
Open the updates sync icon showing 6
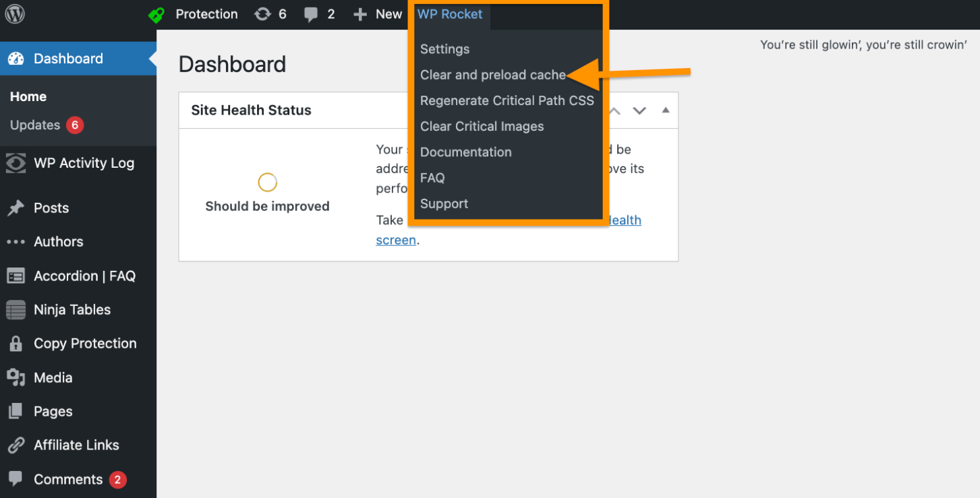pyautogui.click(x=262, y=14)
